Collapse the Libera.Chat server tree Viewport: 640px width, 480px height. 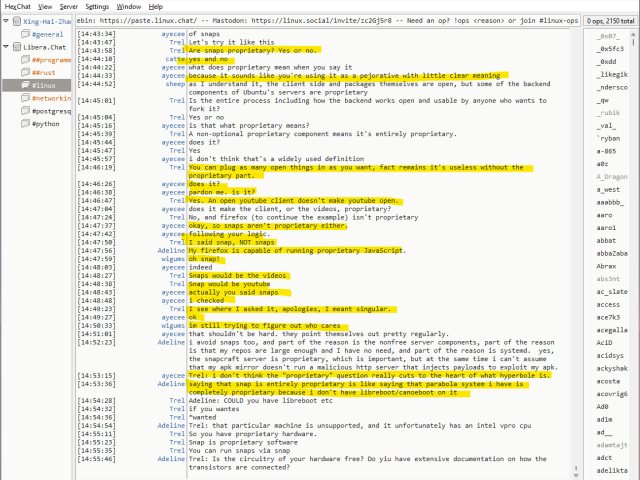tap(6, 47)
